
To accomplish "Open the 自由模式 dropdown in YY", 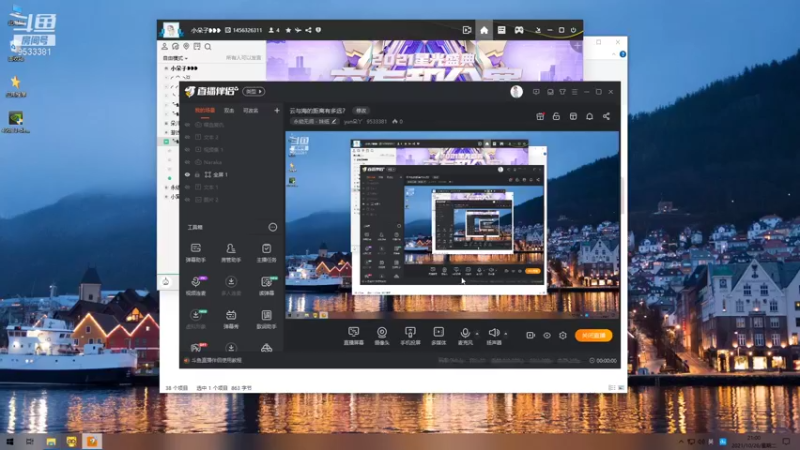I will [175, 58].
